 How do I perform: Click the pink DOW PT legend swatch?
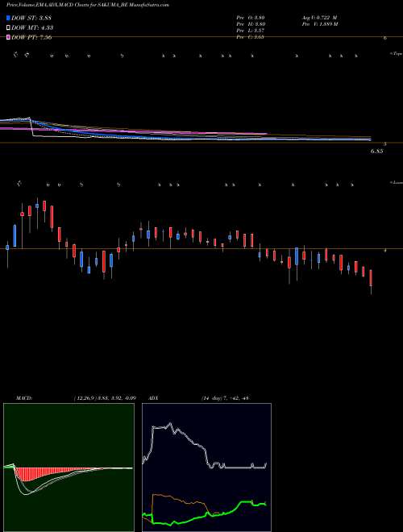click(x=9, y=37)
